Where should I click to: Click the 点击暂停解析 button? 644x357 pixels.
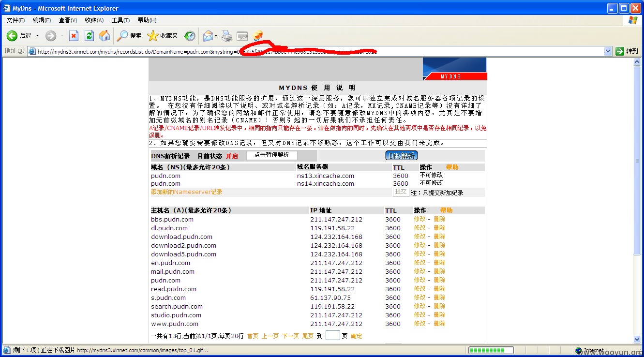pyautogui.click(x=271, y=155)
